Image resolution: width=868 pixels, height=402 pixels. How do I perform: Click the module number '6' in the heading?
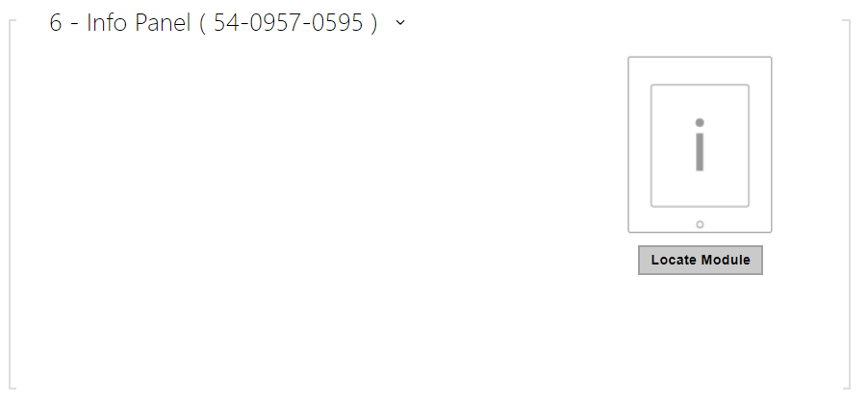coord(56,23)
